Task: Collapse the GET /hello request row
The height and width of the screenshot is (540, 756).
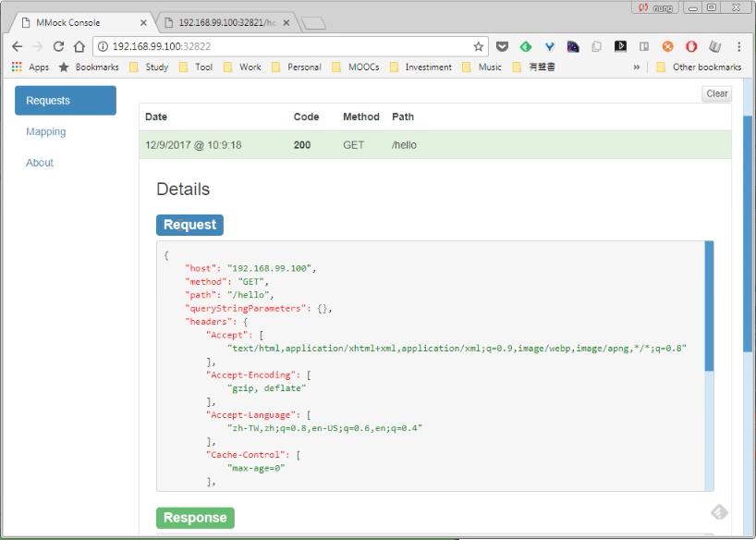Action: (x=435, y=145)
